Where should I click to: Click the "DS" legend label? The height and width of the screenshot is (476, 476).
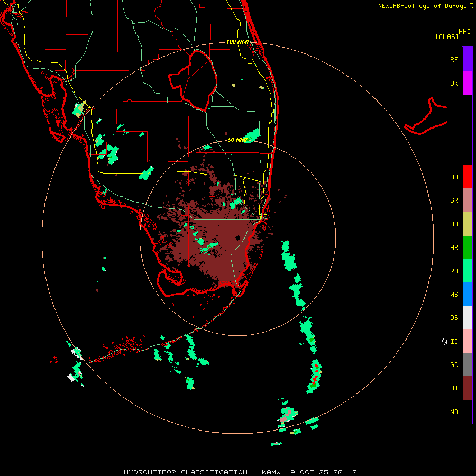pos(454,318)
